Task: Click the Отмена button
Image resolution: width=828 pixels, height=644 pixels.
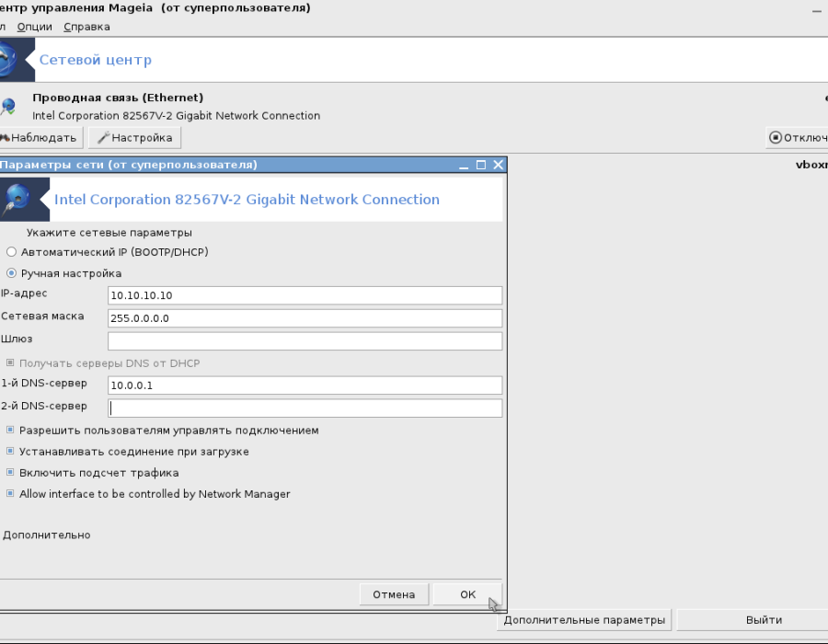Action: click(394, 594)
